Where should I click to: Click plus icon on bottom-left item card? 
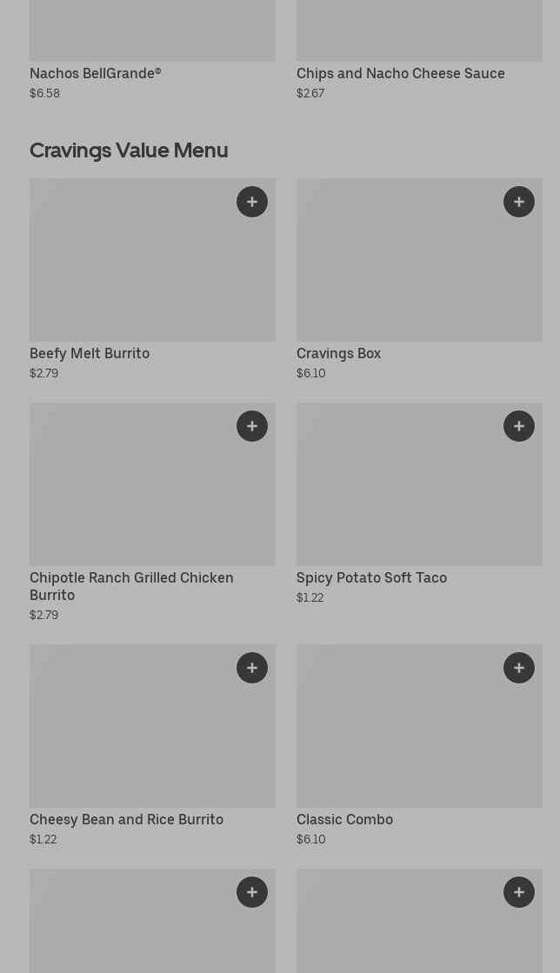click(x=252, y=892)
